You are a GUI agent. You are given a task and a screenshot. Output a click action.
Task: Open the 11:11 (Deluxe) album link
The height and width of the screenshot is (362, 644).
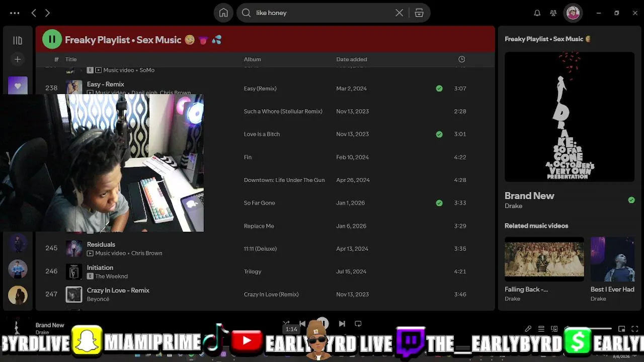[x=260, y=249]
